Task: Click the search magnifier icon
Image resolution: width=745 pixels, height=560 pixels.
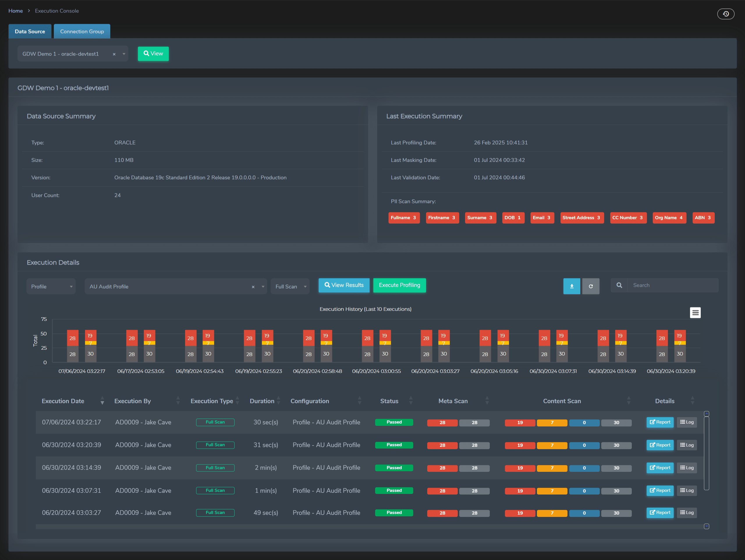Action: [x=619, y=285]
